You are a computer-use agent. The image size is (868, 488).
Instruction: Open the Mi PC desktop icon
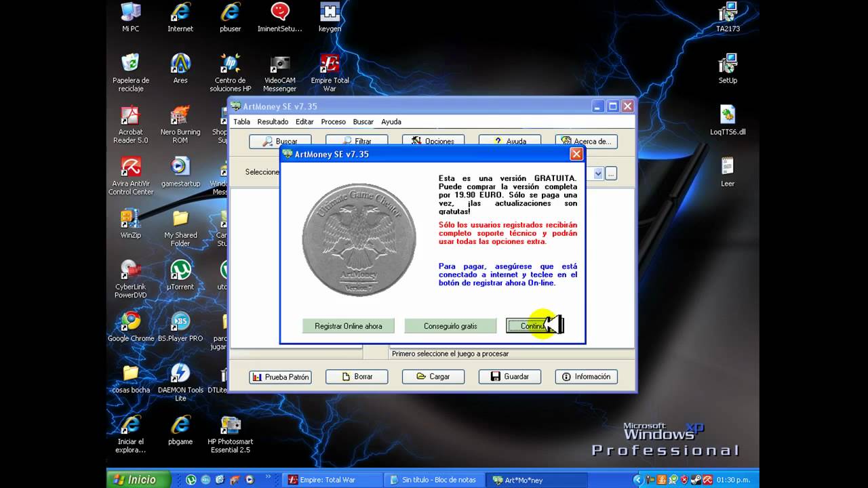click(x=130, y=18)
